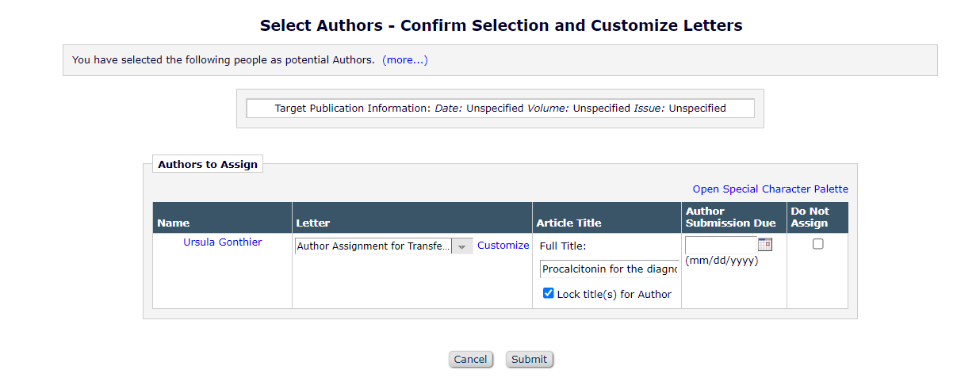This screenshot has width=980, height=389.
Task: Check the Do Not Assign checkbox
Action: [817, 244]
